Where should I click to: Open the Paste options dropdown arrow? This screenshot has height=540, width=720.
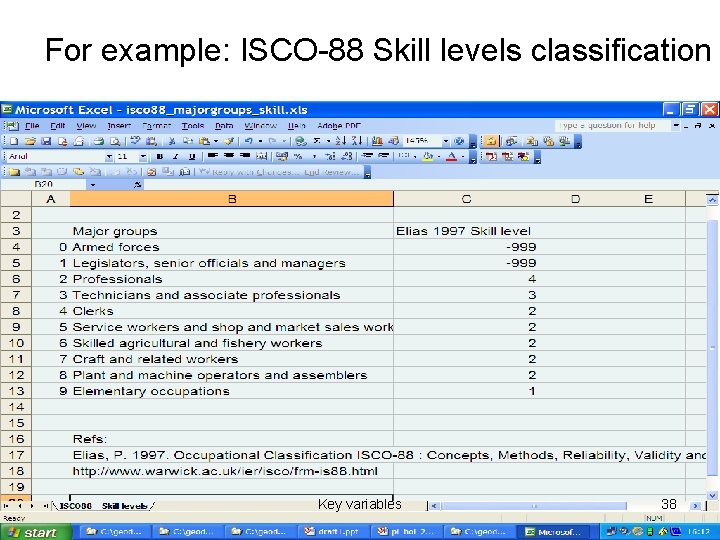pos(216,141)
